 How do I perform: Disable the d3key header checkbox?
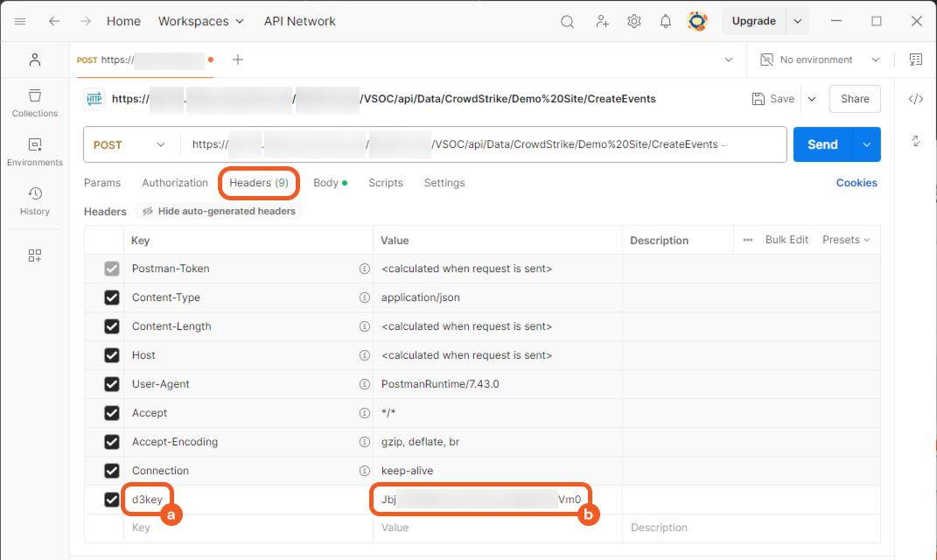pyautogui.click(x=112, y=500)
